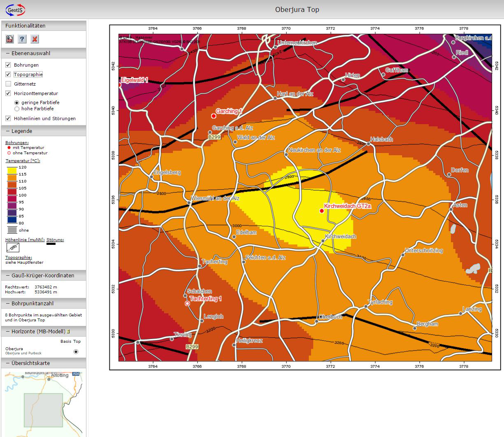Click the Bergham town marker

(x=415, y=328)
